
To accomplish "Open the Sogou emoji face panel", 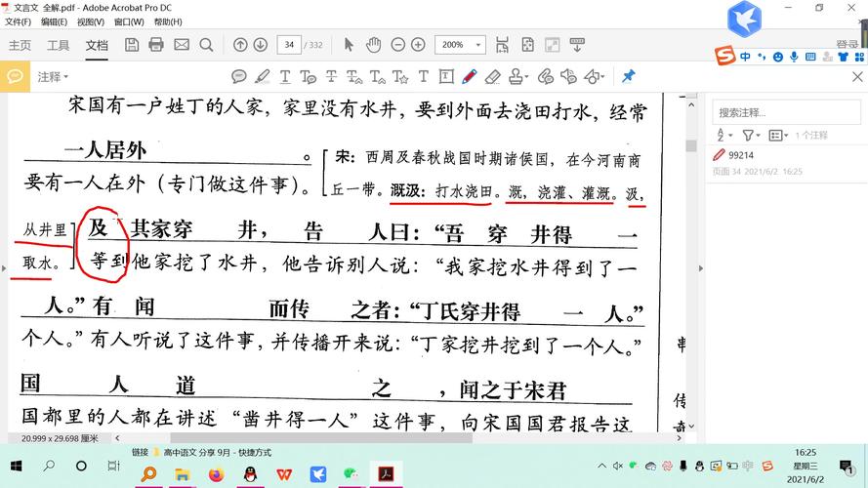I will [778, 57].
